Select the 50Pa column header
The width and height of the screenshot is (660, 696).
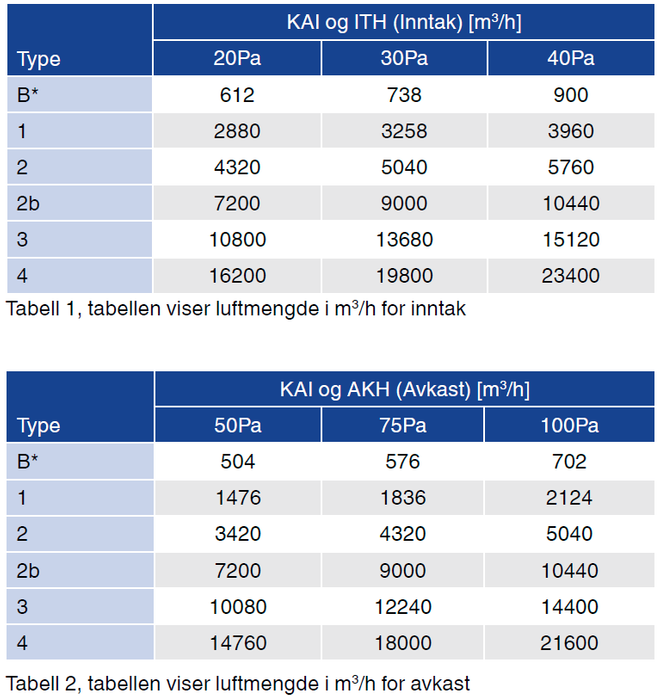click(x=238, y=426)
